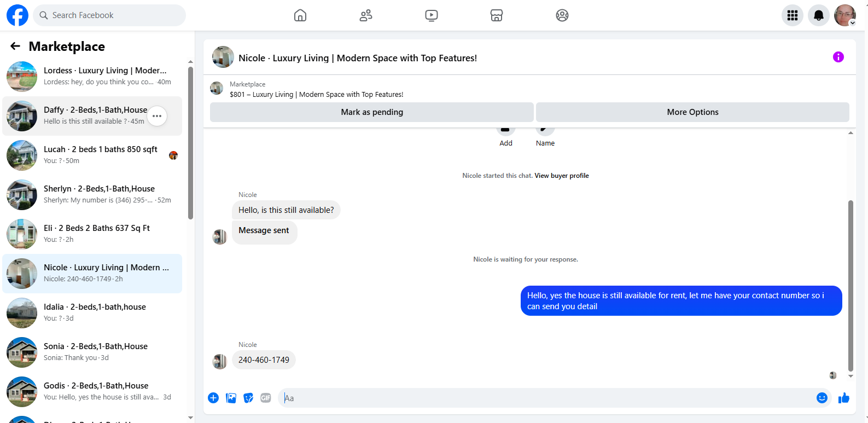Click the seen avatar on Lucah's conversation

point(173,155)
